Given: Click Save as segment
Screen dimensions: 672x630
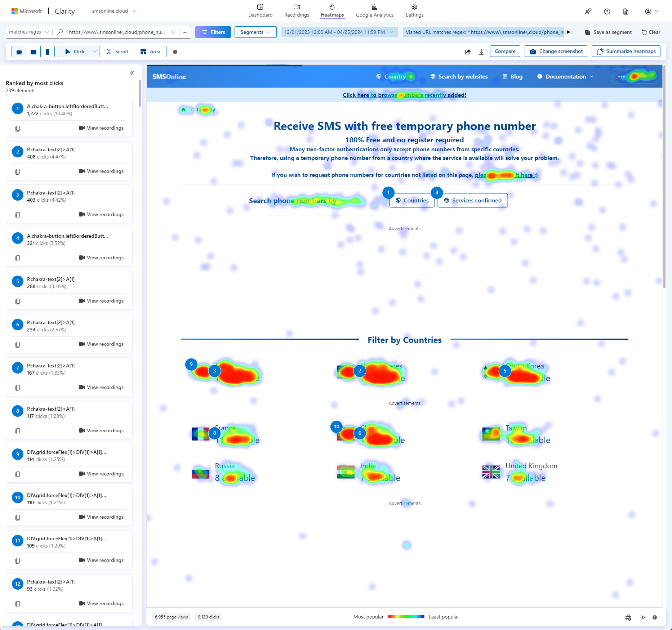Looking at the screenshot, I should coord(608,32).
